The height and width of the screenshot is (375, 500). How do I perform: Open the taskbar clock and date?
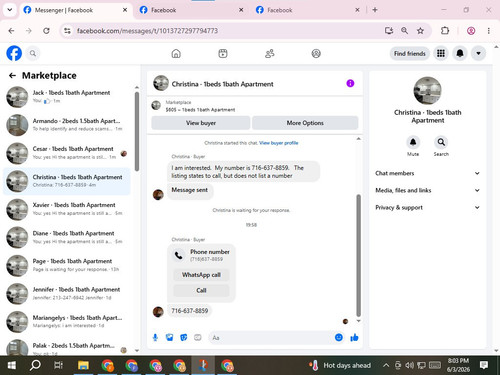(x=458, y=365)
